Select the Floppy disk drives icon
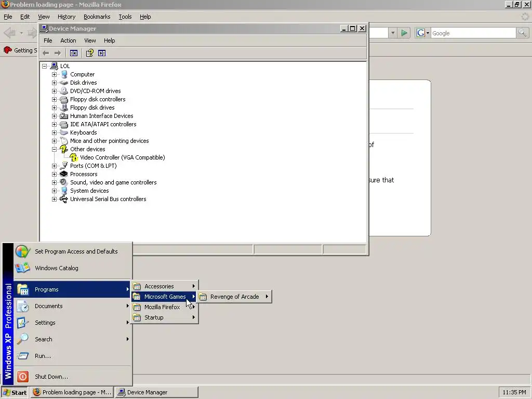This screenshot has width=532, height=399. click(64, 108)
